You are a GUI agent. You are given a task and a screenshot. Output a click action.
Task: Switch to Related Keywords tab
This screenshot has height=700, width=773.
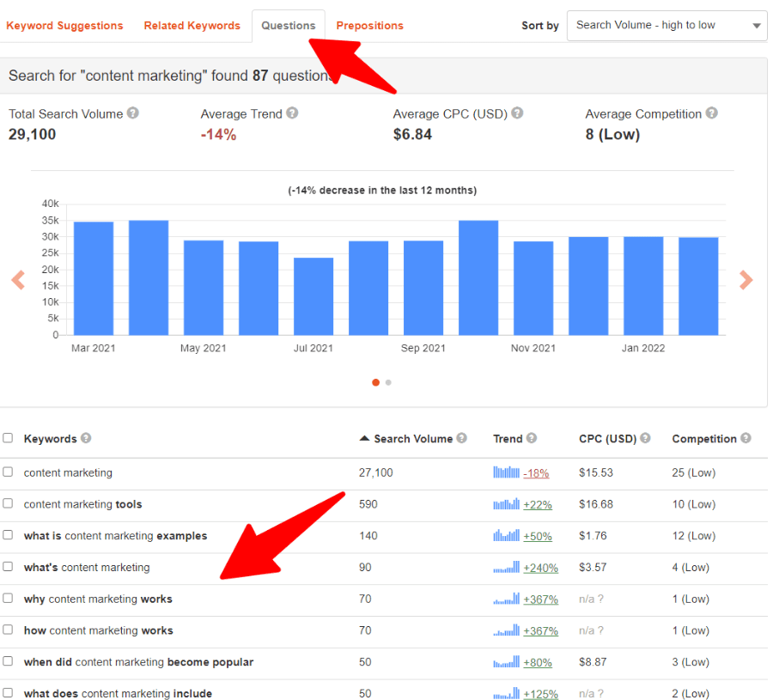click(x=192, y=26)
